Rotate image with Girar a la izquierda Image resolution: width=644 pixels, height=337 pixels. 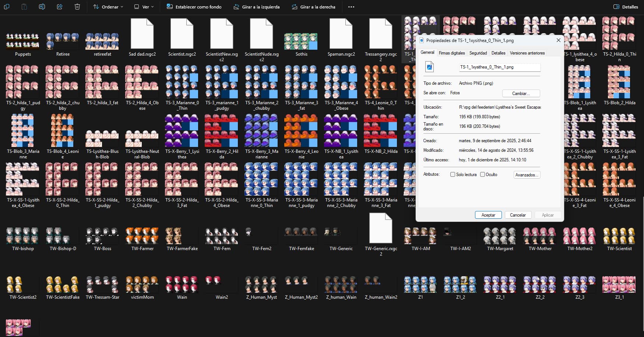click(257, 7)
